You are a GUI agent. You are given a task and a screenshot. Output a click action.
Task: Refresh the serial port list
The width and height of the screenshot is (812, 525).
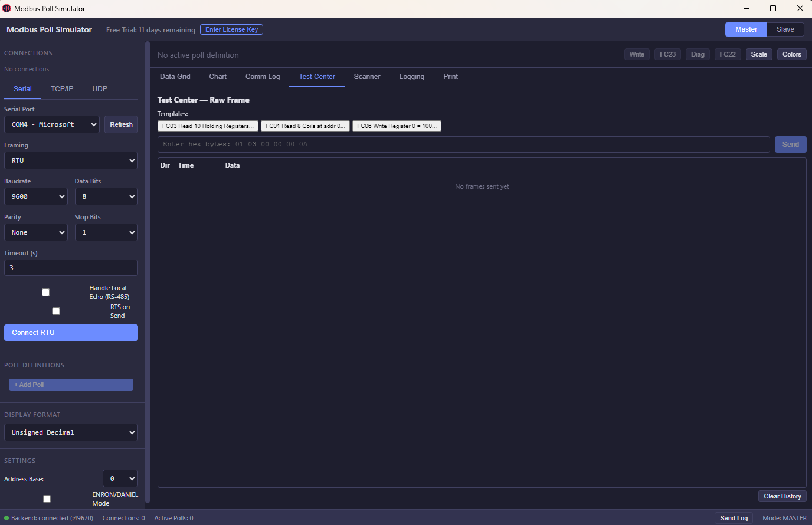tap(121, 124)
